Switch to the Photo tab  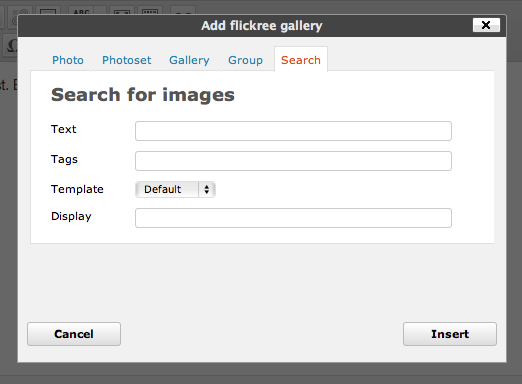[x=68, y=60]
